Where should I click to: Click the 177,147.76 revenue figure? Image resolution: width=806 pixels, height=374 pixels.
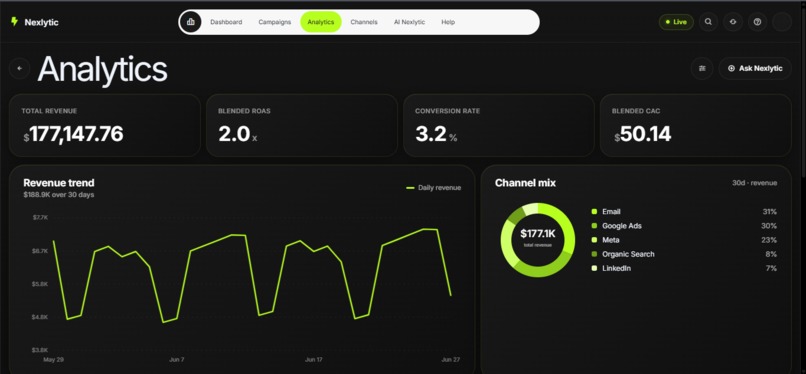(x=76, y=135)
